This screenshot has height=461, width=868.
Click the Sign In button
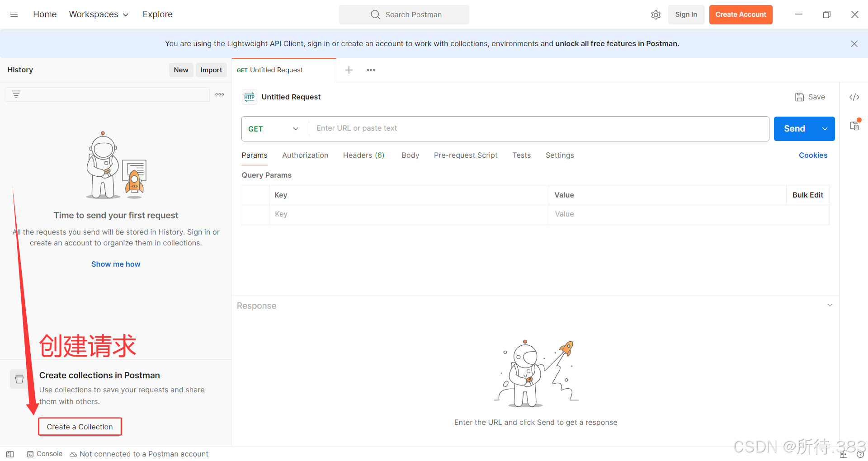click(x=686, y=14)
